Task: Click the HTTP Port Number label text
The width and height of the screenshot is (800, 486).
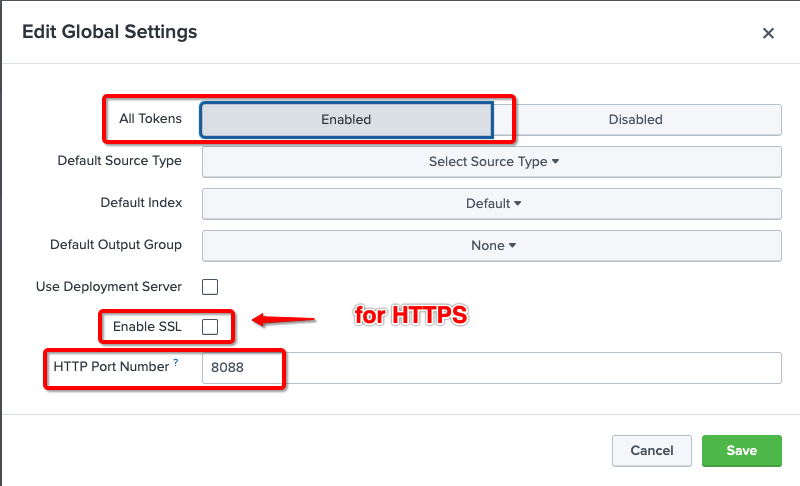Action: tap(111, 366)
